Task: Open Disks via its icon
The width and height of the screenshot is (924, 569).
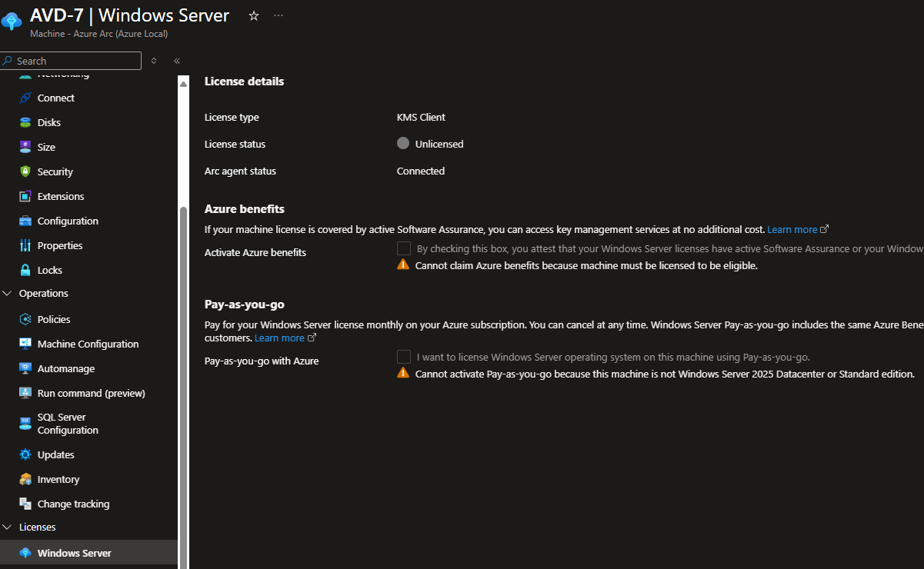Action: coord(25,122)
